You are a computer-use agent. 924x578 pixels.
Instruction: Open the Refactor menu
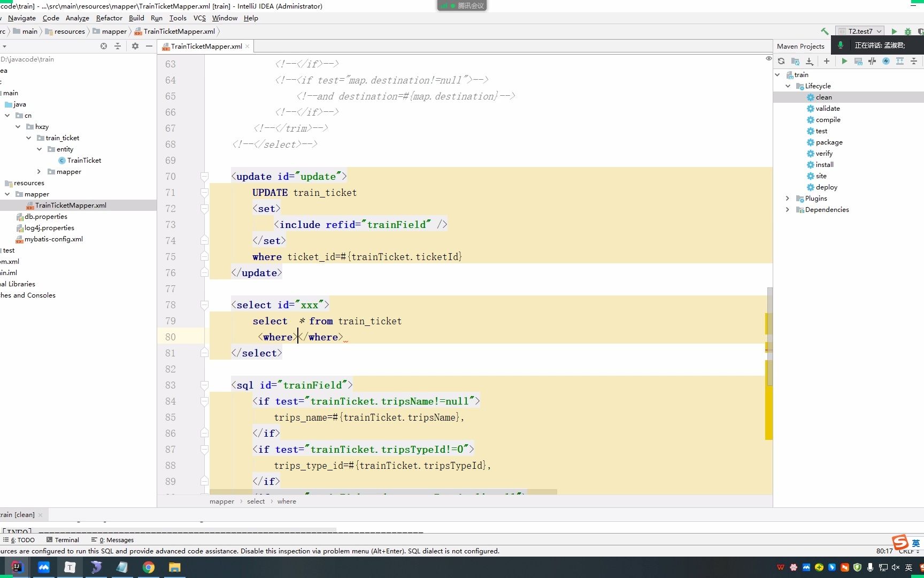109,18
